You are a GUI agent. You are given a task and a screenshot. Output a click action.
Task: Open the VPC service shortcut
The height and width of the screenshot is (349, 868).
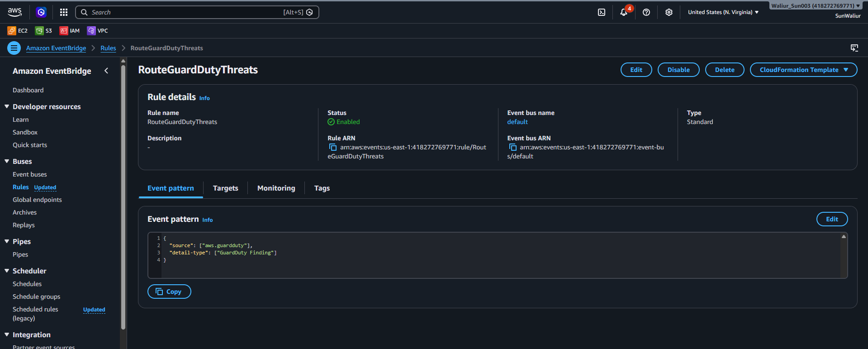(98, 31)
